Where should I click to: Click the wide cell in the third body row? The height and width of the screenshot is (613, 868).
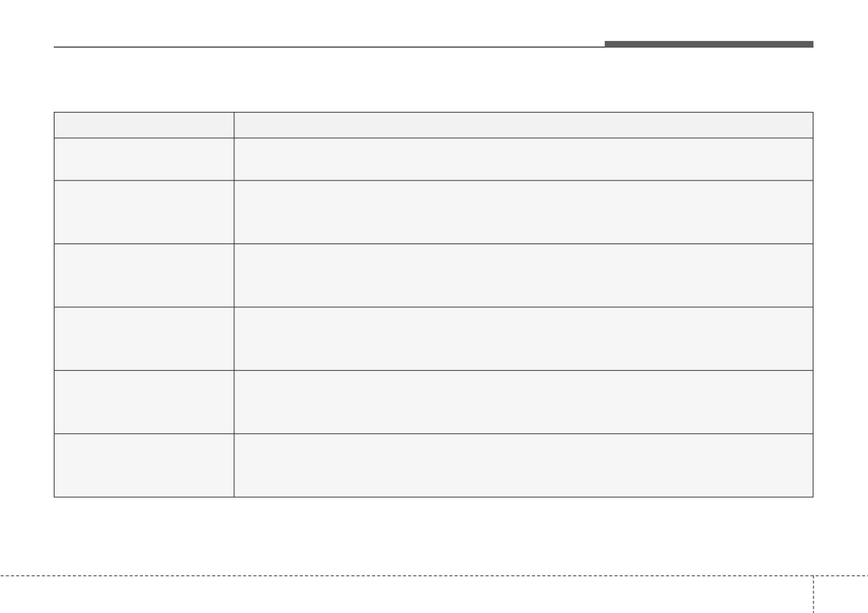point(523,275)
